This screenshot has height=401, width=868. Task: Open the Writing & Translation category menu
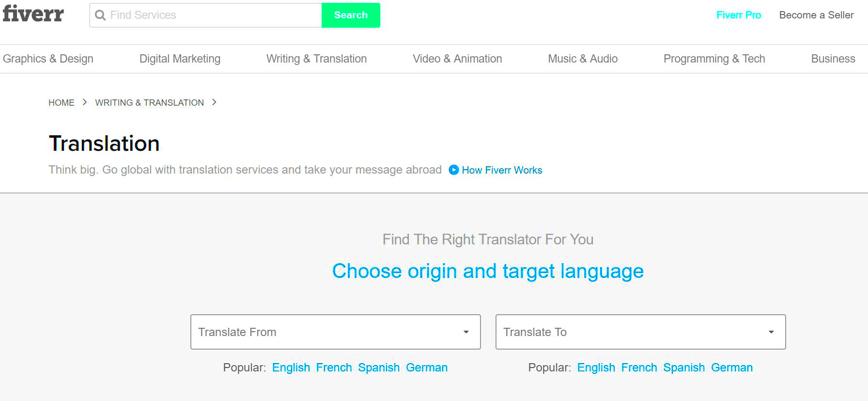coord(316,59)
